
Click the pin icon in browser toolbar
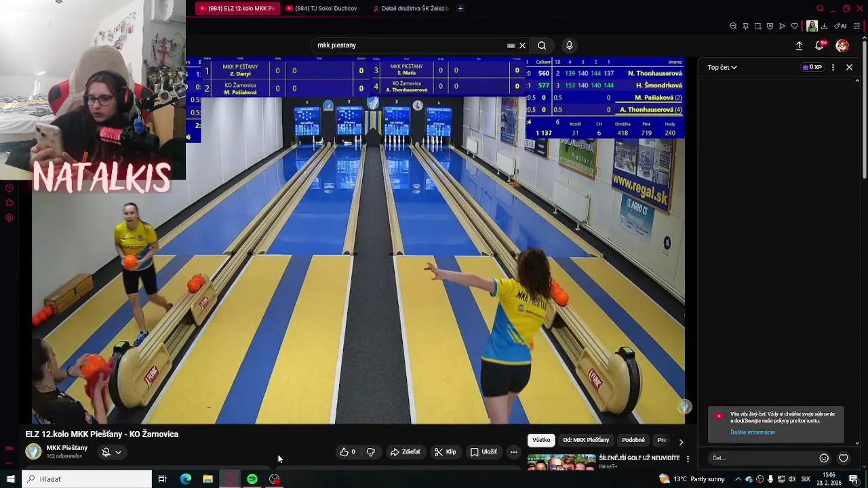coord(745,26)
